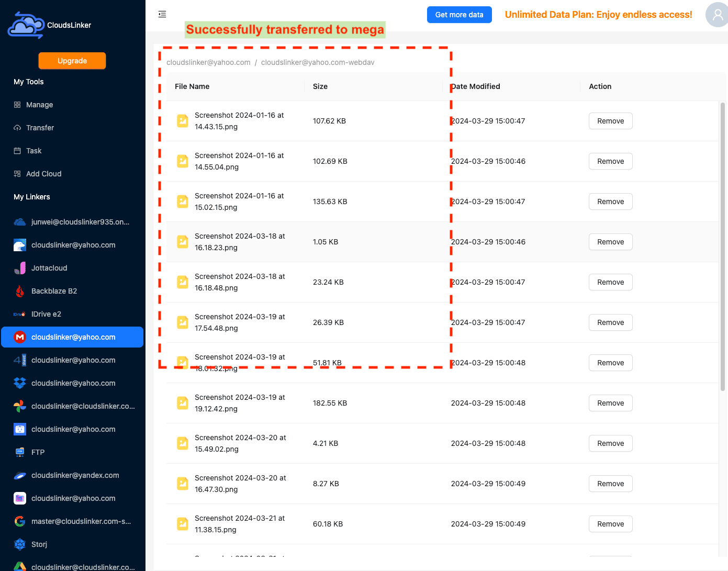Click the Add Cloud icon
This screenshot has width=728, height=571.
[x=17, y=174]
